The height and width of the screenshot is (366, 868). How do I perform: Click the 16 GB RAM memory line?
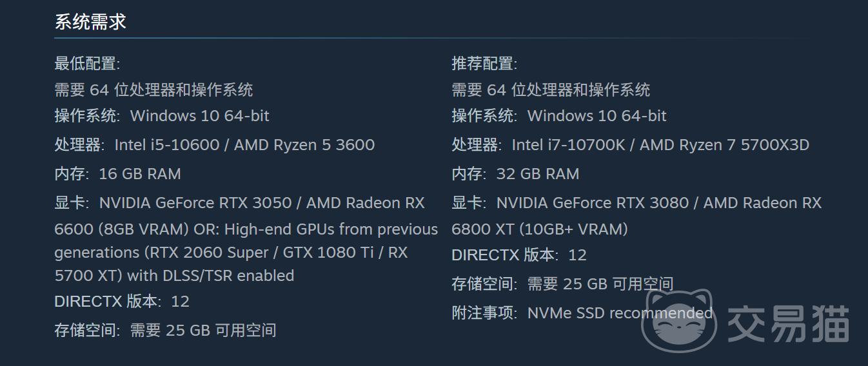(117, 174)
